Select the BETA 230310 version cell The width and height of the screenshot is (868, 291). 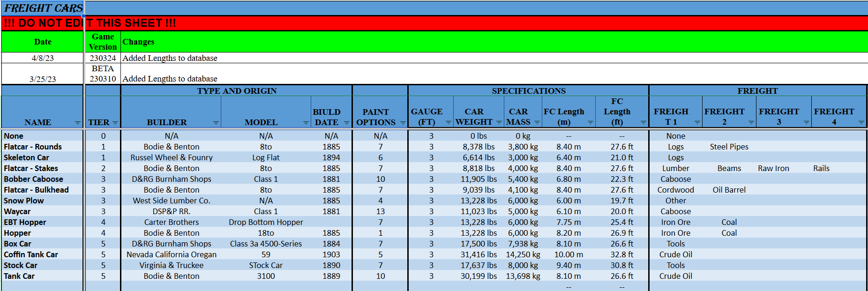click(103, 74)
